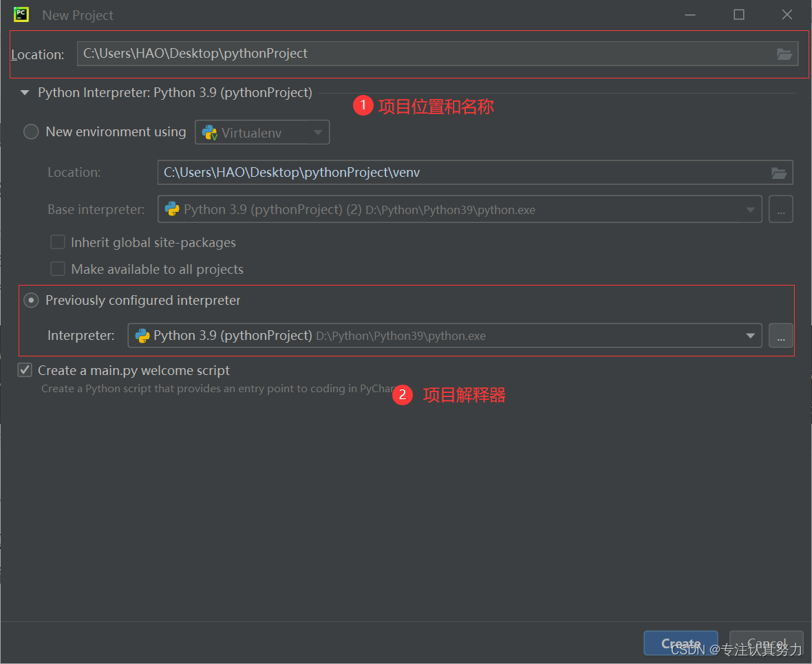
Task: Click 'Python Interpreter: Python 3.9 (pythonProject)' header text
Action: click(x=175, y=93)
